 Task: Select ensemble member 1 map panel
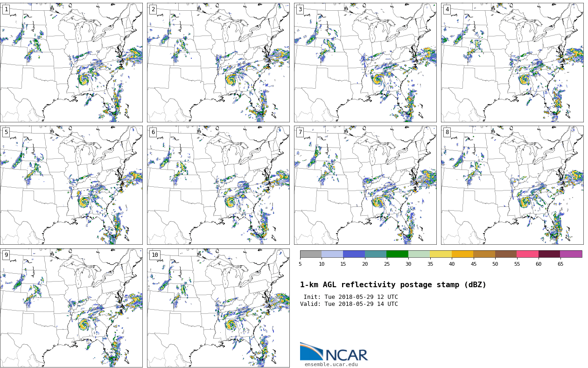click(71, 63)
